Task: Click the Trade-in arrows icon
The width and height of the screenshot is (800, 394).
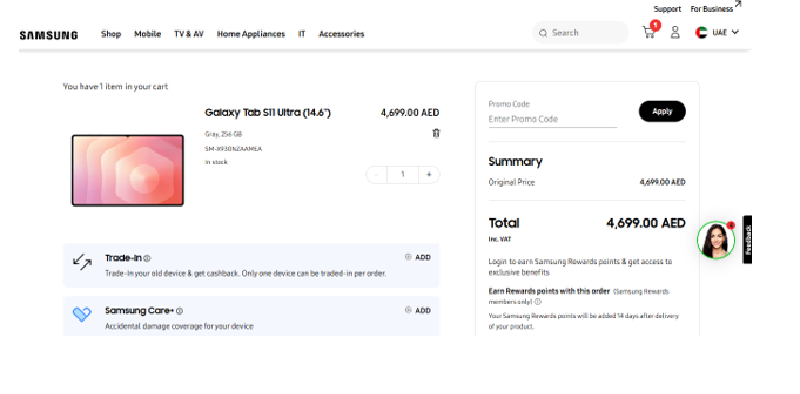Action: click(x=82, y=262)
